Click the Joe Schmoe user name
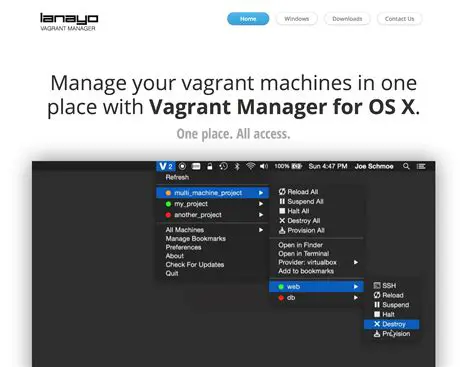The height and width of the screenshot is (367, 474). pos(374,166)
